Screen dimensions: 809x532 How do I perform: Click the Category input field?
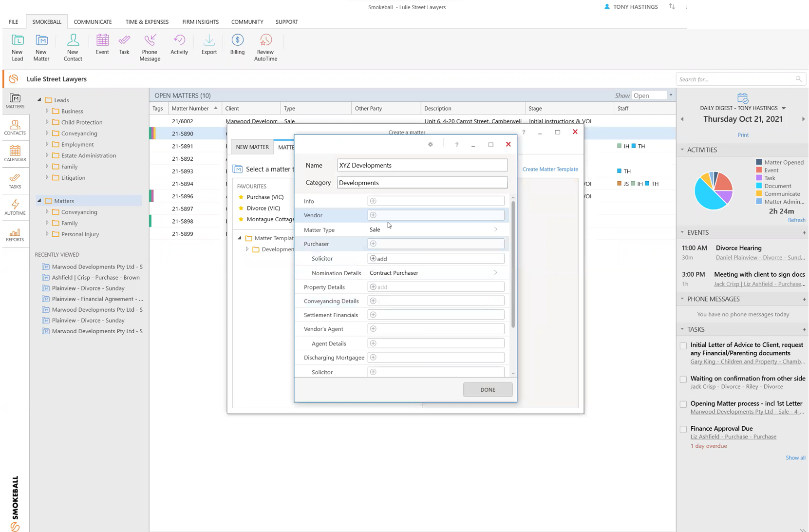(x=422, y=183)
